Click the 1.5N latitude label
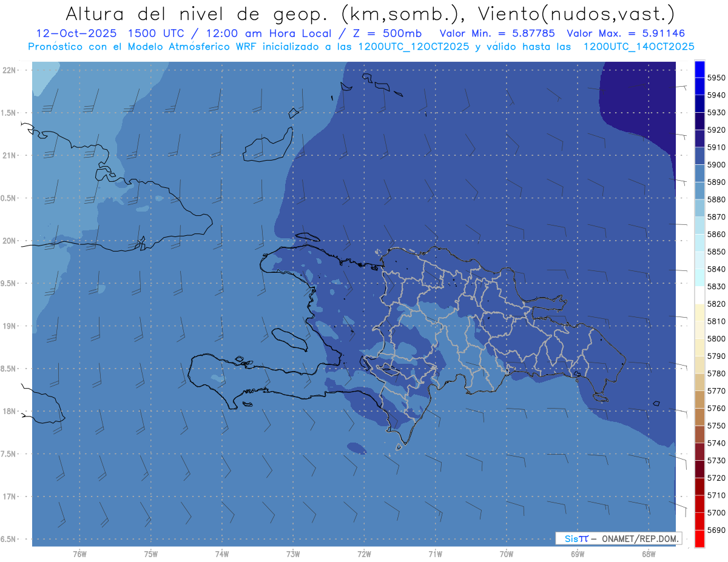This screenshot has height=562, width=728. [9, 113]
